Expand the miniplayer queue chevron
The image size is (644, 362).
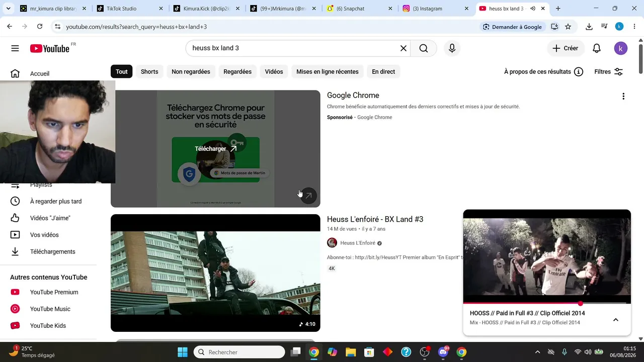coord(615,320)
